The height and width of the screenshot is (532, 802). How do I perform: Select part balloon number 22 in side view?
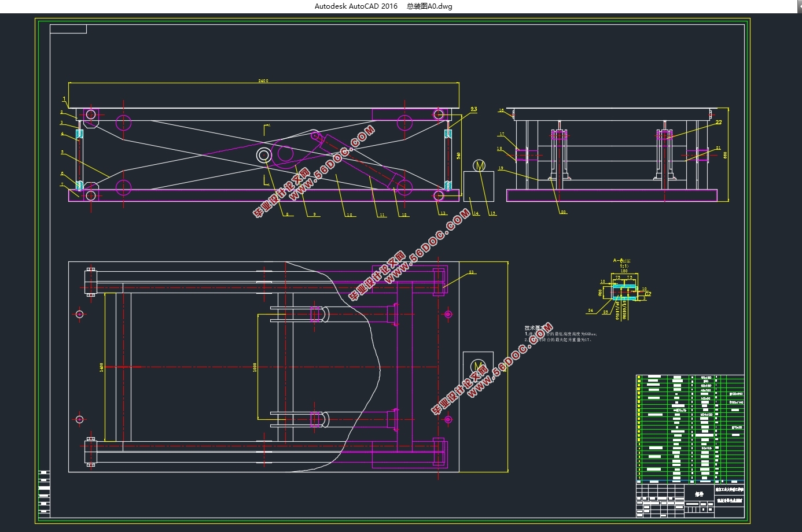(x=719, y=123)
